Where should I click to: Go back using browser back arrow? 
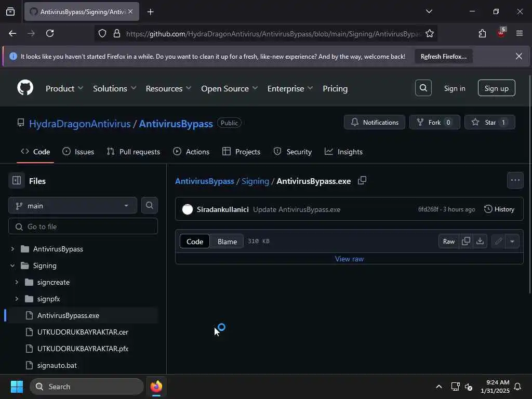click(12, 33)
